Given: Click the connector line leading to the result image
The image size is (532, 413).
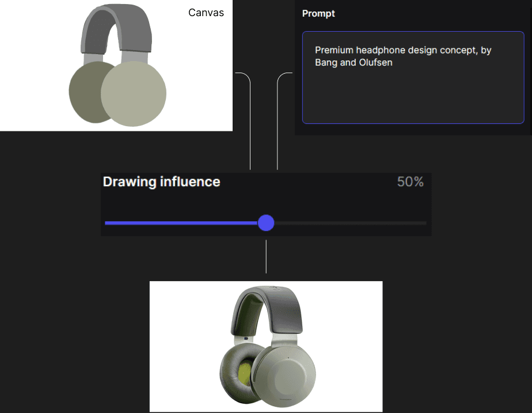Looking at the screenshot, I should pos(265,259).
